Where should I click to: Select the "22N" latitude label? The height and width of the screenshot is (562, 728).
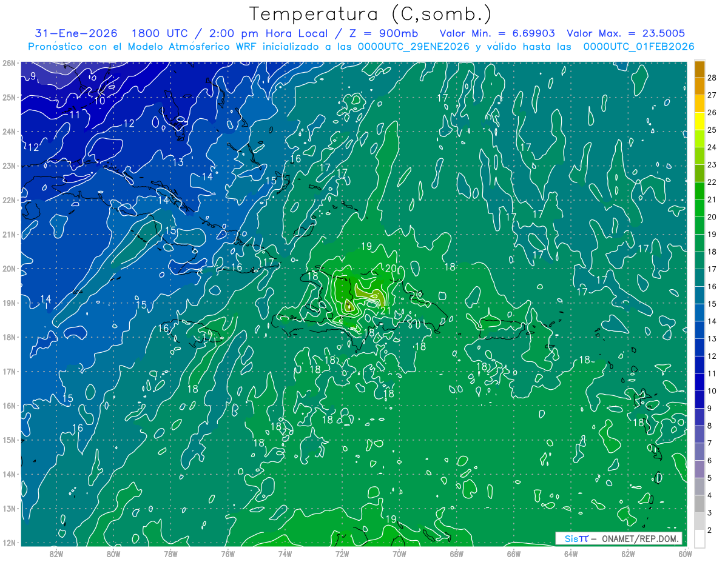pyautogui.click(x=9, y=200)
